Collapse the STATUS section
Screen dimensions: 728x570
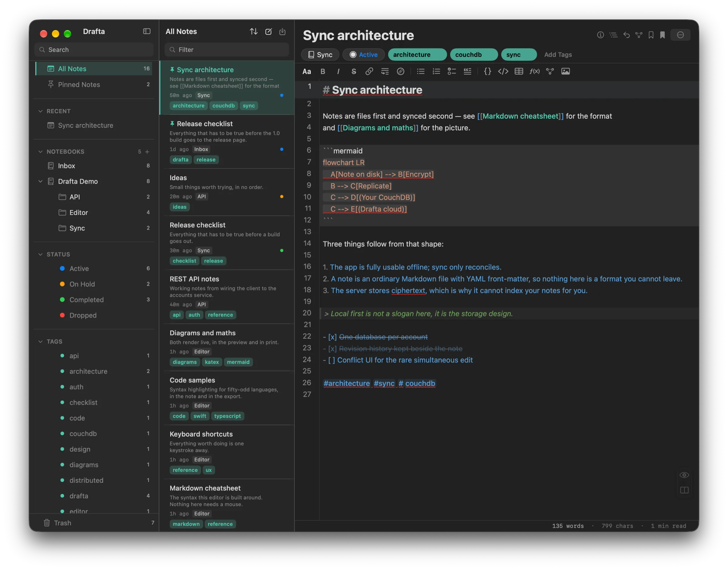pyautogui.click(x=40, y=254)
